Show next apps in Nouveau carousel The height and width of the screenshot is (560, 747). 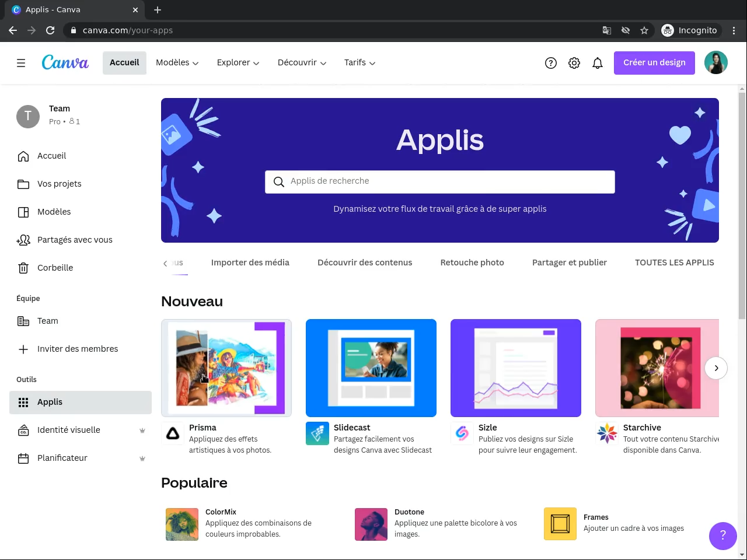tap(716, 368)
